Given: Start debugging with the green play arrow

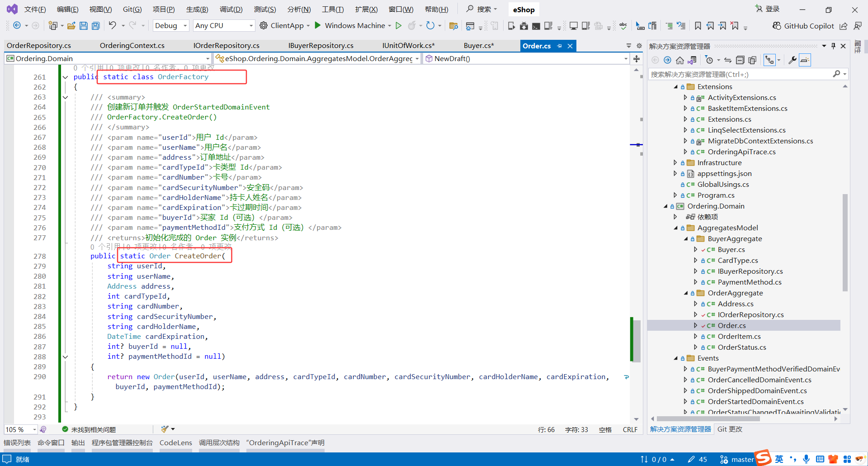Looking at the screenshot, I should 318,25.
